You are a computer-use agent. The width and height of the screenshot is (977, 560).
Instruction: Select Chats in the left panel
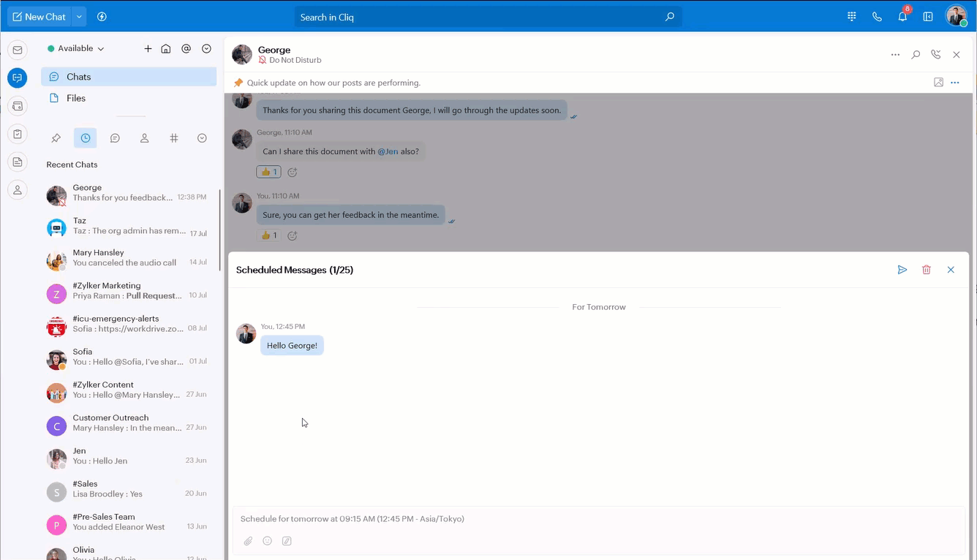pyautogui.click(x=129, y=77)
